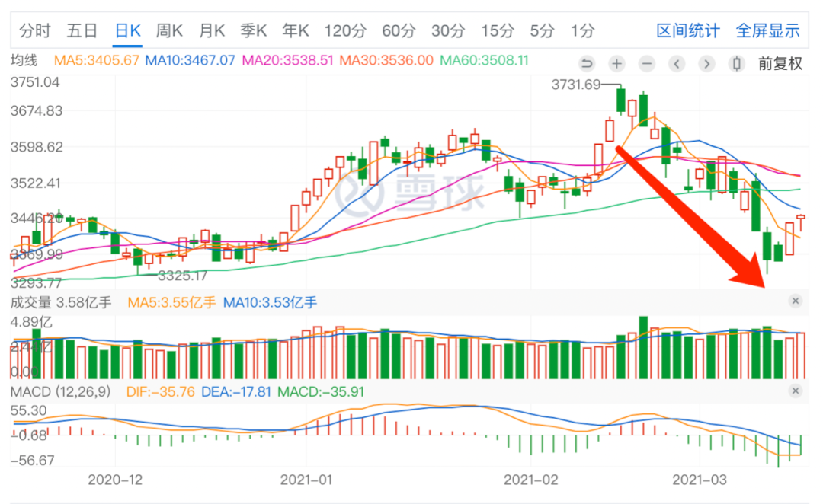Close the MACD indicator panel
The height and width of the screenshot is (504, 823).
tap(796, 391)
